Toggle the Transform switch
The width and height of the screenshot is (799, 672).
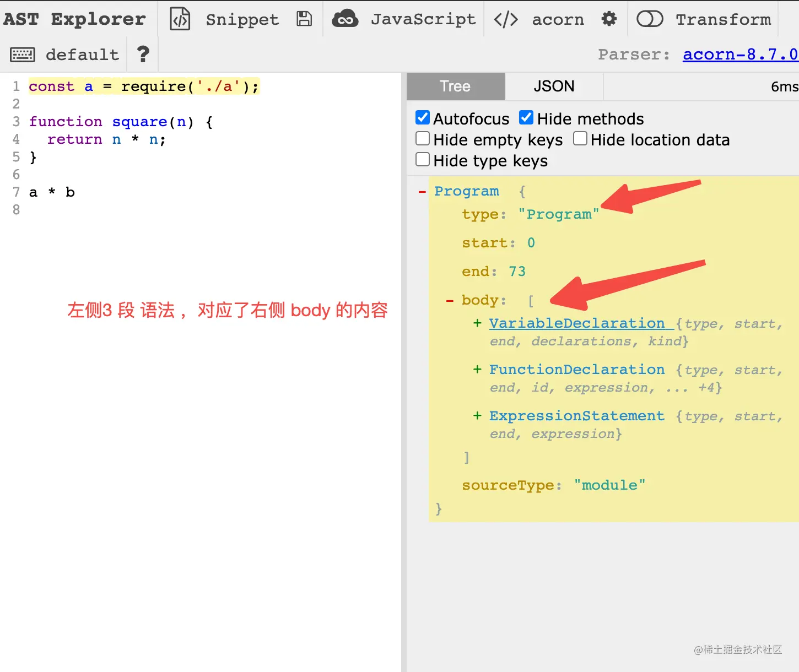coord(650,19)
